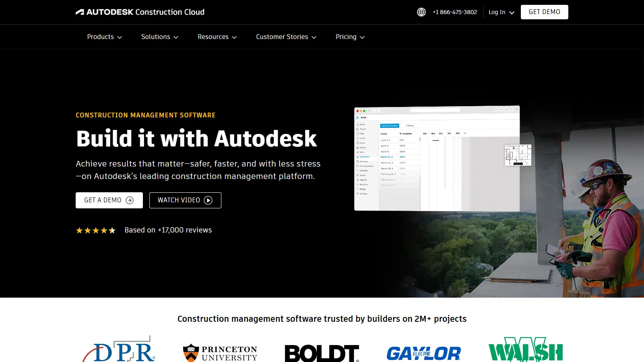Screen dimensions: 644x362
Task: Select the Sheets icon in Build sidebar
Action: [x=357, y=129]
